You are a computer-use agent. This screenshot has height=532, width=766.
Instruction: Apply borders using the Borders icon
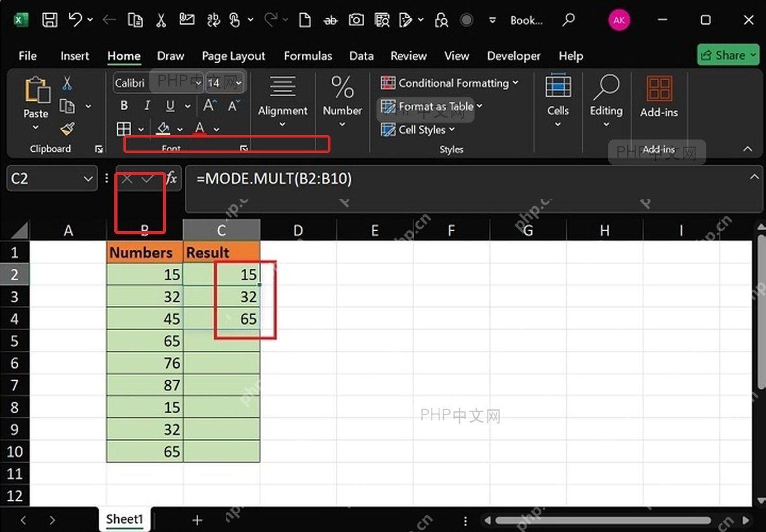123,129
